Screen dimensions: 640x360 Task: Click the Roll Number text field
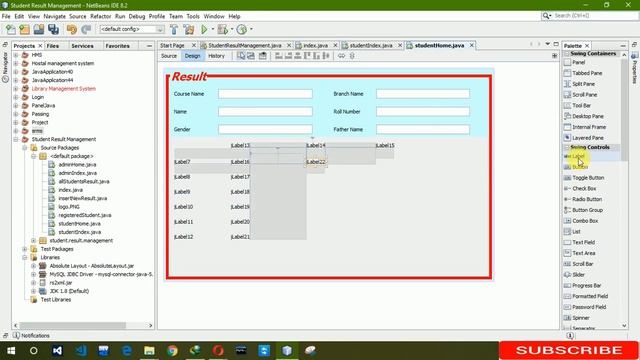tap(423, 111)
